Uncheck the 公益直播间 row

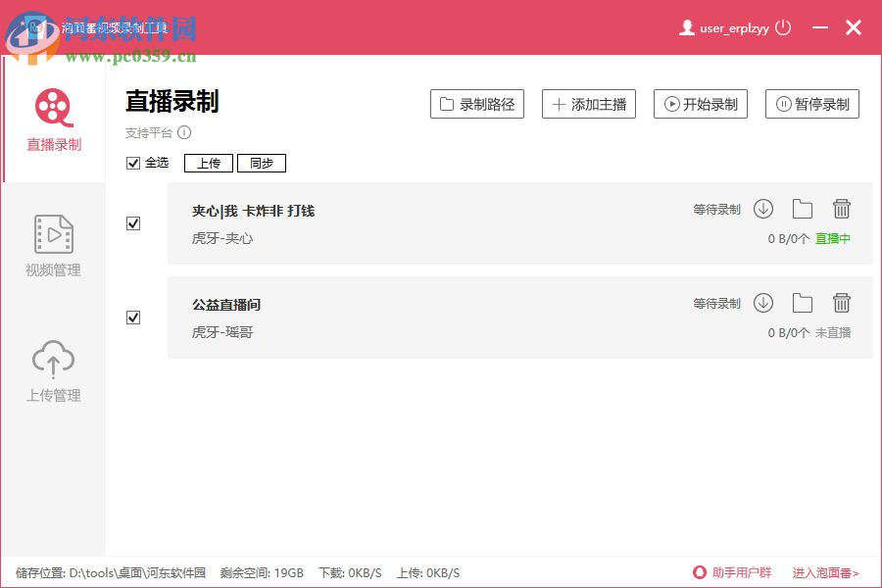pyautogui.click(x=133, y=318)
